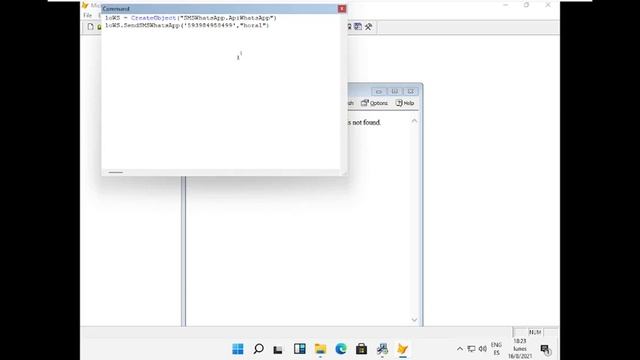Open taskbar Search
Image resolution: width=640 pixels, height=360 pixels.
pos(258,349)
